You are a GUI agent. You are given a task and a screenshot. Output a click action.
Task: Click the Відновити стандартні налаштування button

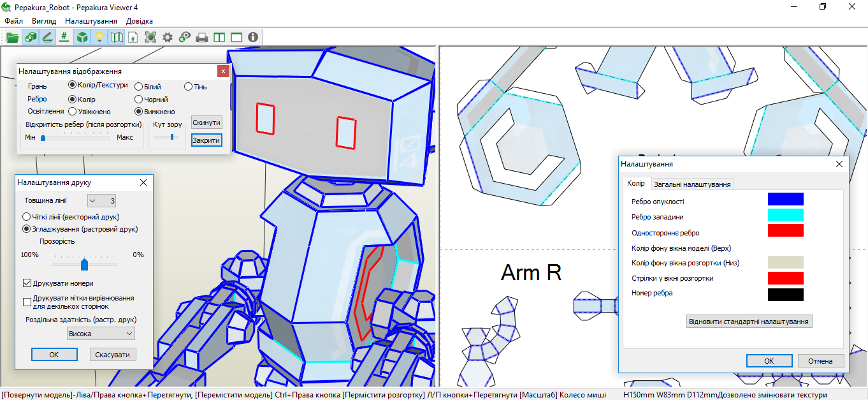click(x=749, y=322)
